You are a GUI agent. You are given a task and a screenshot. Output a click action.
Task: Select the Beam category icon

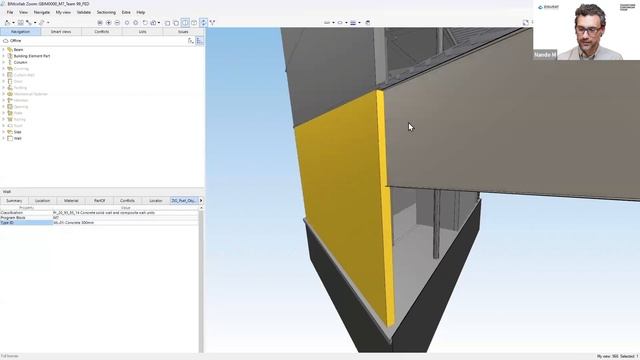[10, 49]
